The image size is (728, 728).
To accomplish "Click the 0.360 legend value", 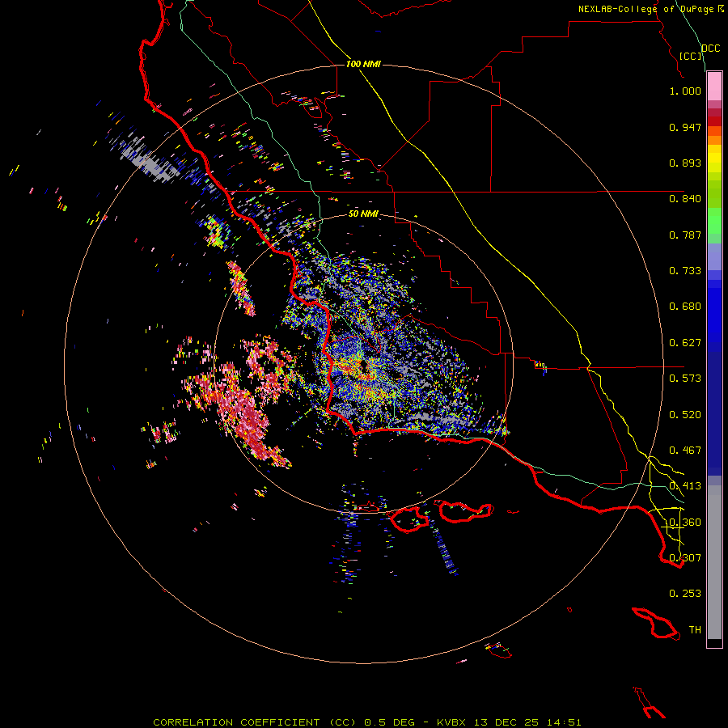I will point(685,523).
